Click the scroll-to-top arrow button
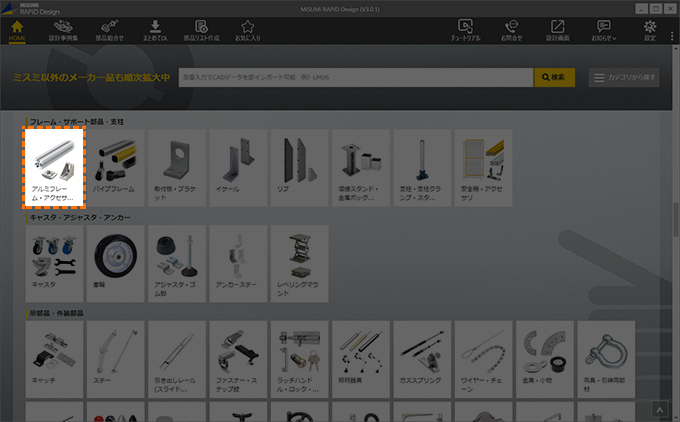 point(659,408)
